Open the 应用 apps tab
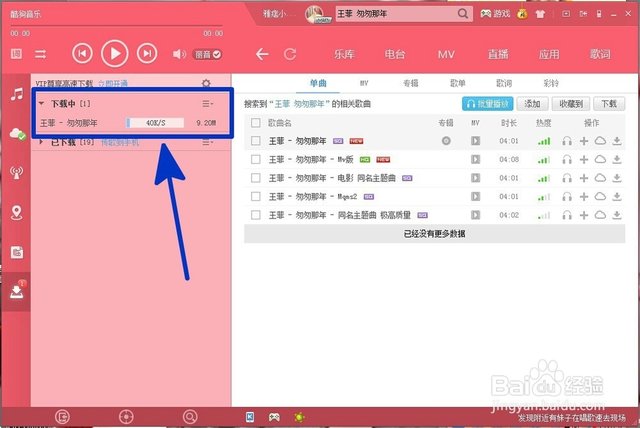This screenshot has width=640, height=428. [x=549, y=54]
